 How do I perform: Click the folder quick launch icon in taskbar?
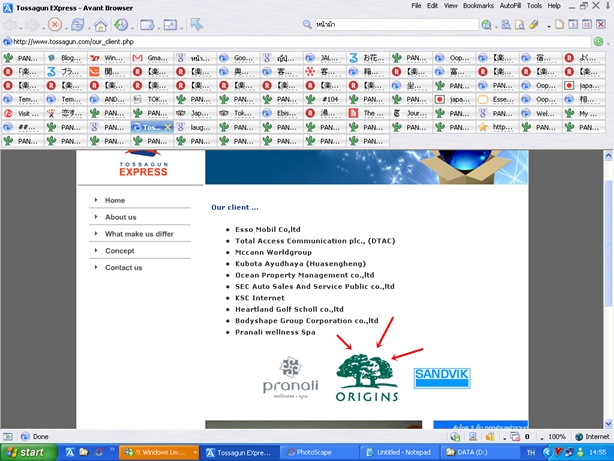84,452
